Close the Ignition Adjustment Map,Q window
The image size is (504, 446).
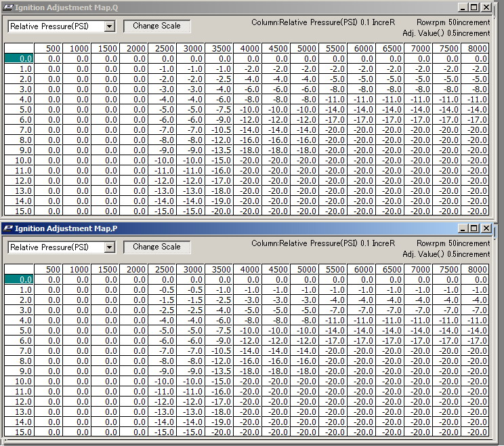pyautogui.click(x=486, y=7)
